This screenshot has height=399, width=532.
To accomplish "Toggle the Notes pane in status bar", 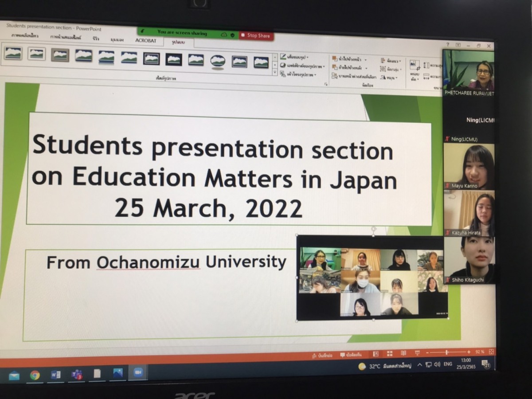I will [x=322, y=356].
